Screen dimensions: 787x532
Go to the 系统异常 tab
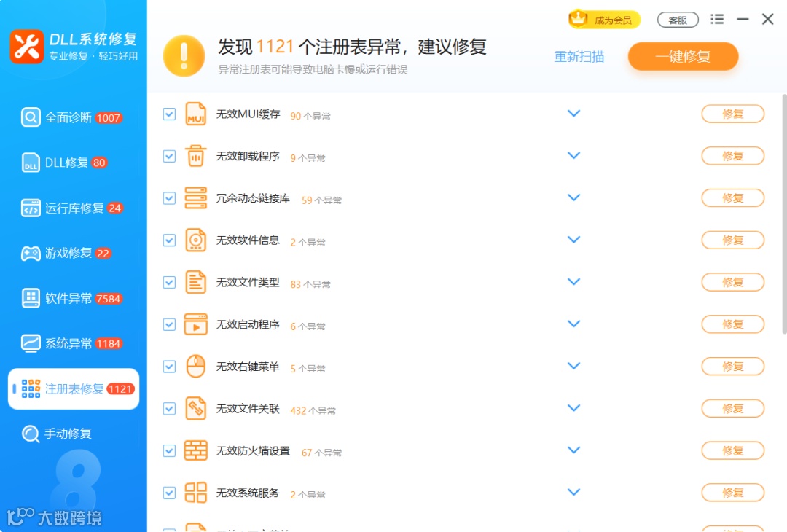tap(74, 343)
